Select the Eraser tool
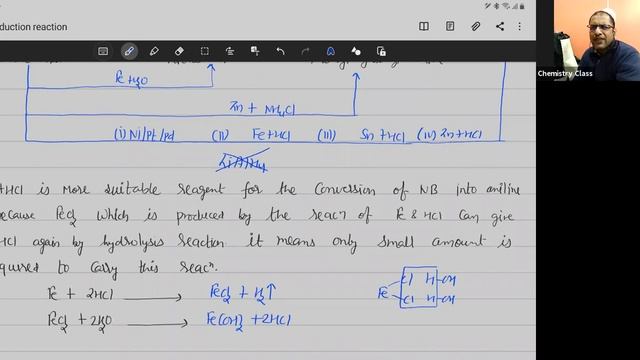 coord(179,51)
